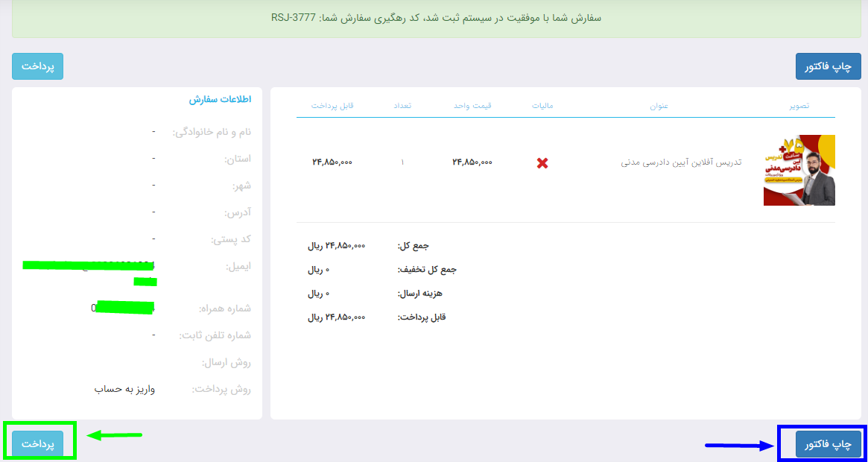
Task: Click the اطلاعات سفارش panel heading
Action: pyautogui.click(x=220, y=99)
